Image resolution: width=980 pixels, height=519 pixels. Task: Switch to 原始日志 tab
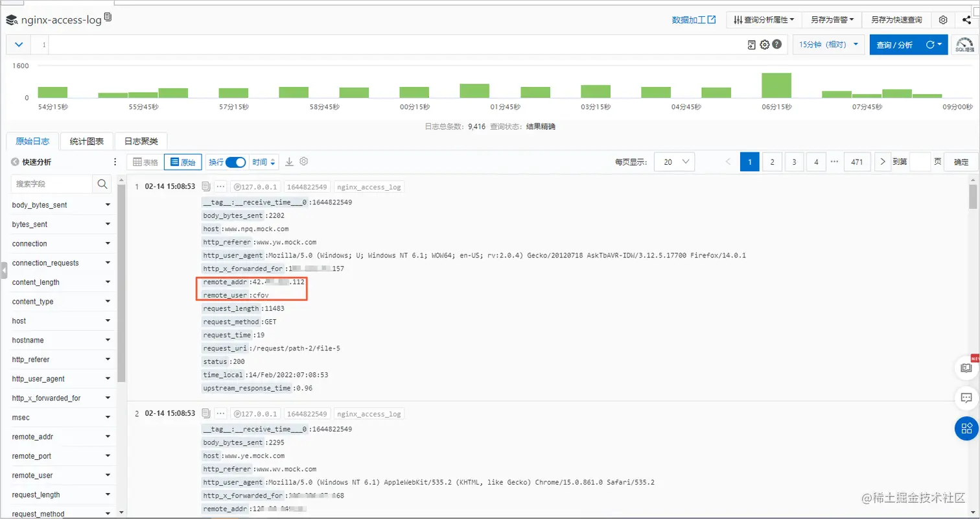click(x=32, y=141)
